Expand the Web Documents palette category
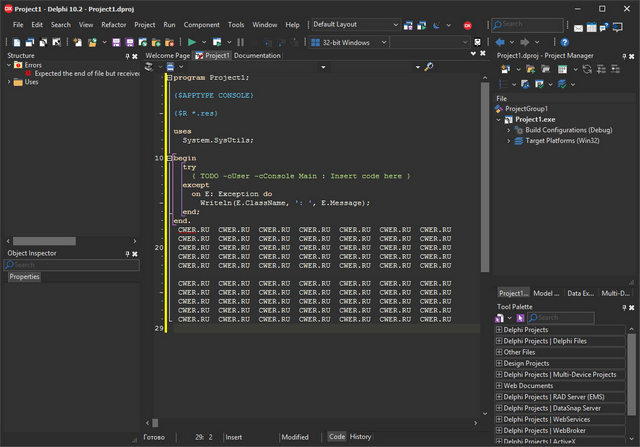The image size is (640, 447). click(x=499, y=385)
